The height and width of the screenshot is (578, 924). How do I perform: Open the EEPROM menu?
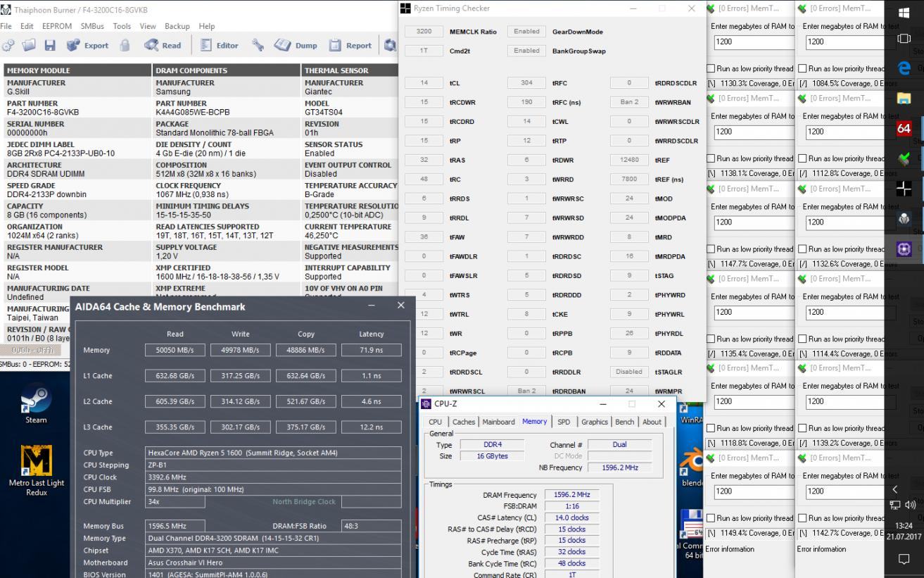coord(56,26)
